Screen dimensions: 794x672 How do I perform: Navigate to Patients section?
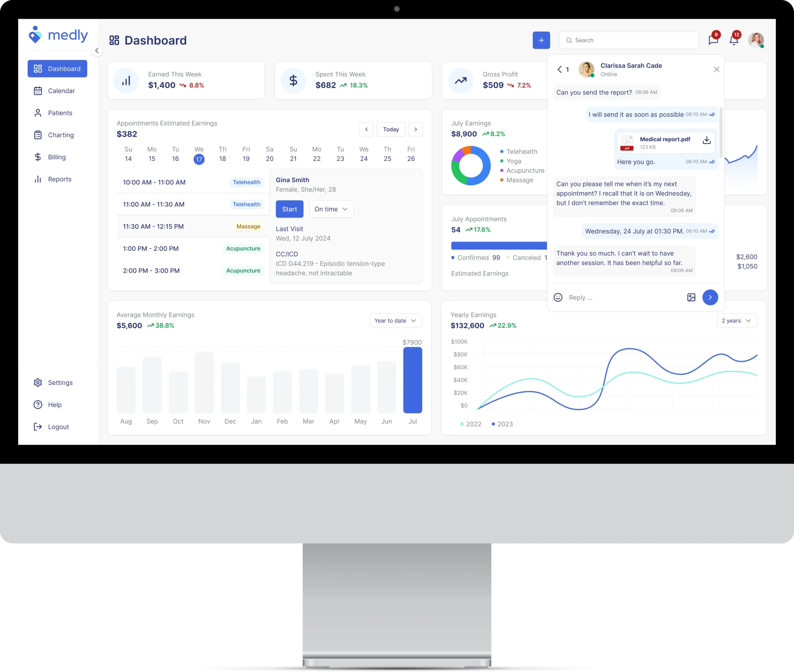tap(59, 112)
